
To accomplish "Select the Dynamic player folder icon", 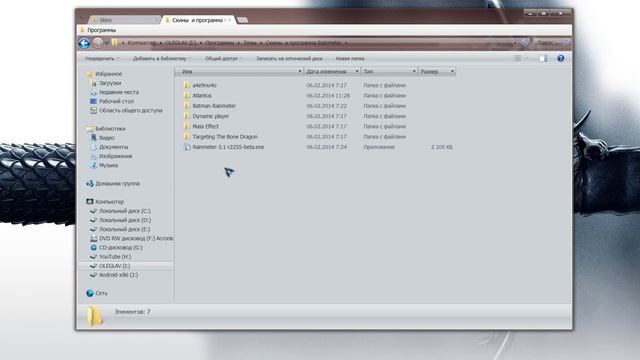I will [187, 116].
